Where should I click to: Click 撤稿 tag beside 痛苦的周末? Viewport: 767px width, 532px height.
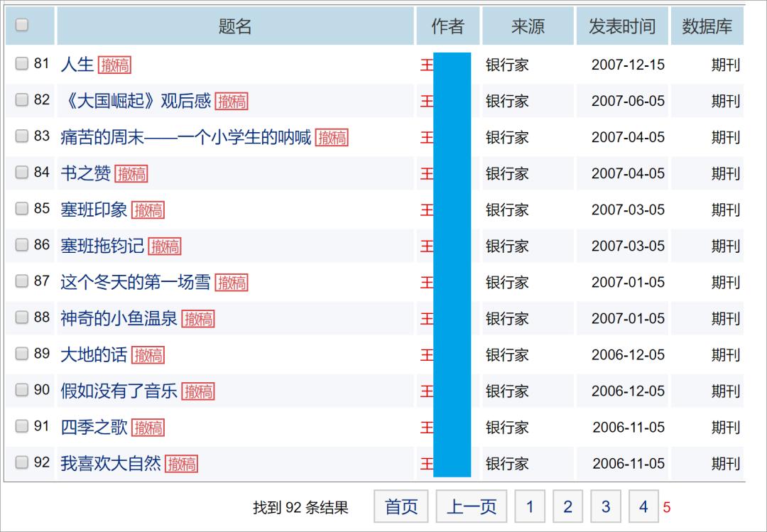[332, 138]
